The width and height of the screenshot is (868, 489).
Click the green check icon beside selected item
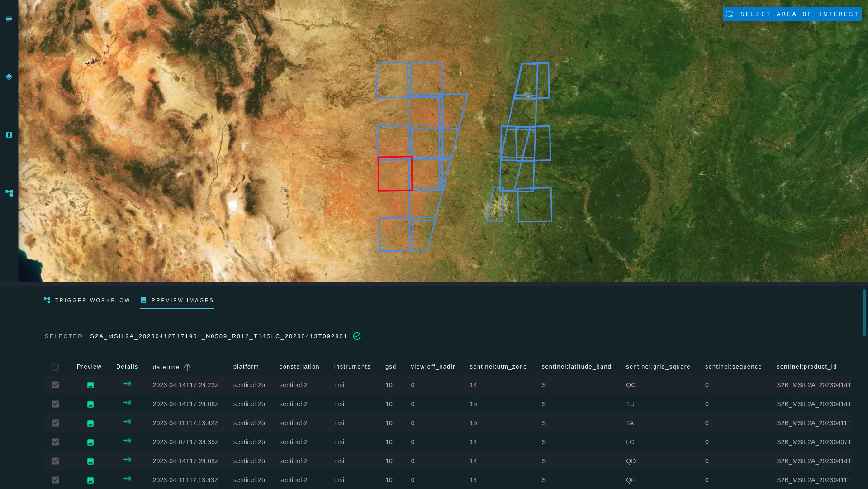357,336
